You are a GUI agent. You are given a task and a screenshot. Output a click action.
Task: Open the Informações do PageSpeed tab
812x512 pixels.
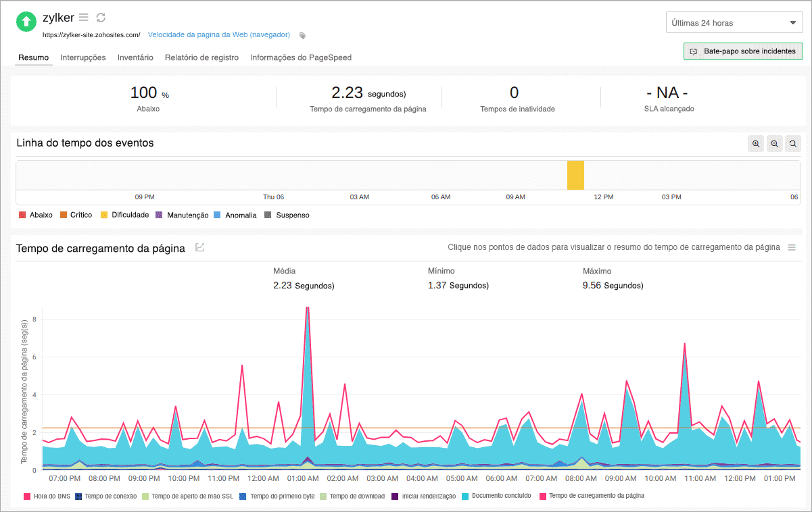(300, 57)
